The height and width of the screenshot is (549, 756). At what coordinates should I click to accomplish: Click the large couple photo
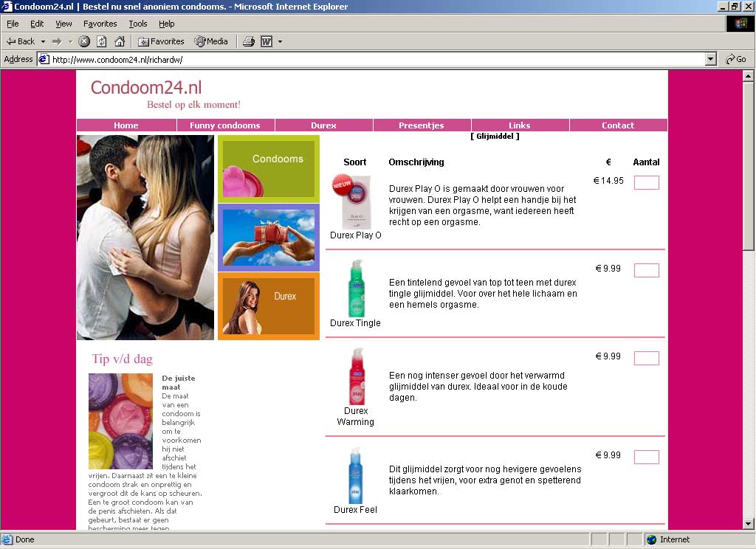[145, 238]
